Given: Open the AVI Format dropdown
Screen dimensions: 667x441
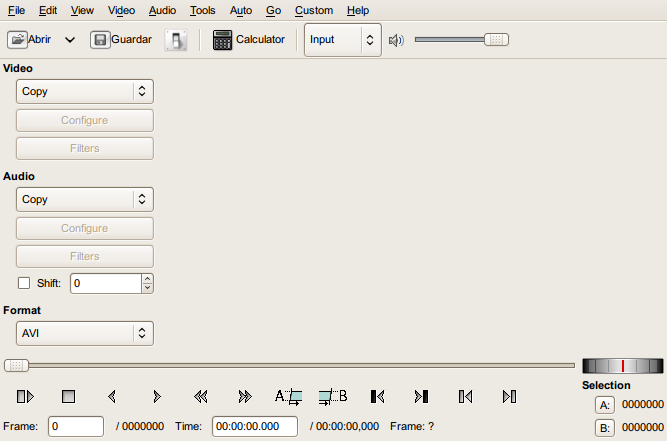Looking at the screenshot, I should click(85, 333).
